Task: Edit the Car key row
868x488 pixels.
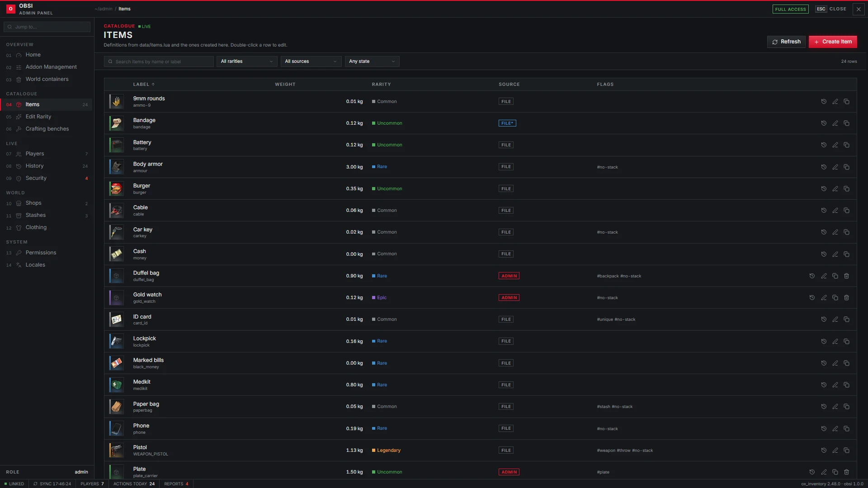Action: pyautogui.click(x=835, y=232)
